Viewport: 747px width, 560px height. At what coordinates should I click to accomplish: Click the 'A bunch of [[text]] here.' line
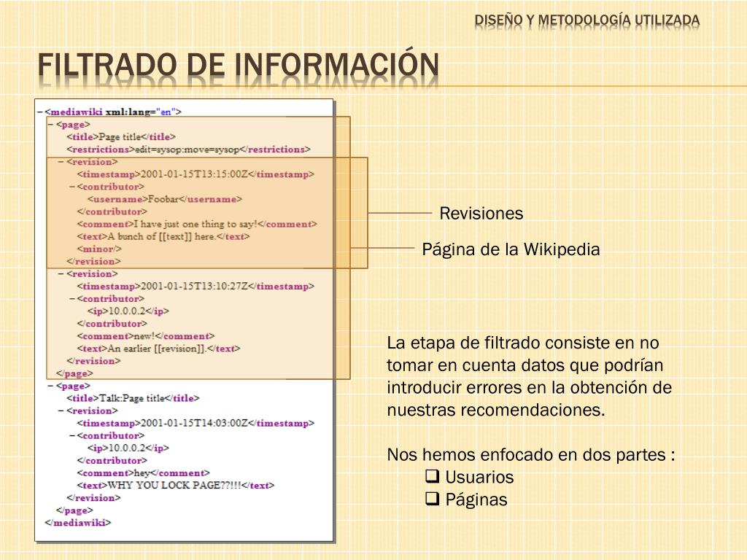coord(163,236)
